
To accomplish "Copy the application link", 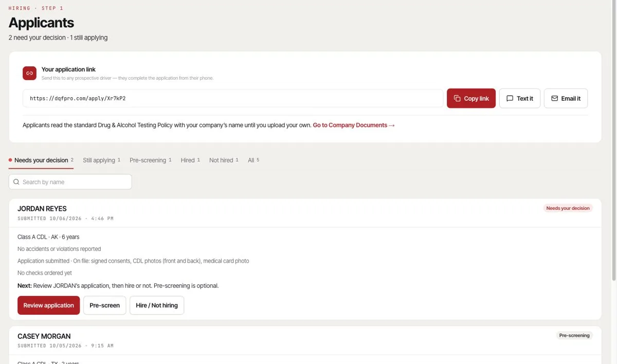I will point(471,98).
